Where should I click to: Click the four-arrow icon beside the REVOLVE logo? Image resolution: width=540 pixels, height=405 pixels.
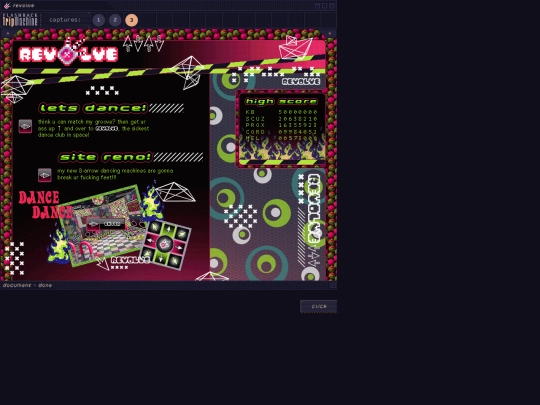click(x=144, y=43)
